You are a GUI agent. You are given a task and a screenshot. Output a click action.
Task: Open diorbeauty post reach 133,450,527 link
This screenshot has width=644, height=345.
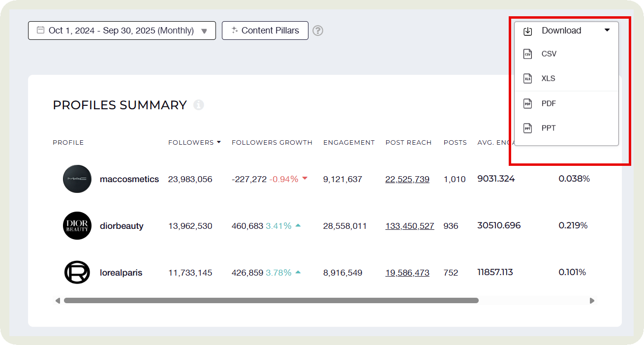[x=409, y=226]
